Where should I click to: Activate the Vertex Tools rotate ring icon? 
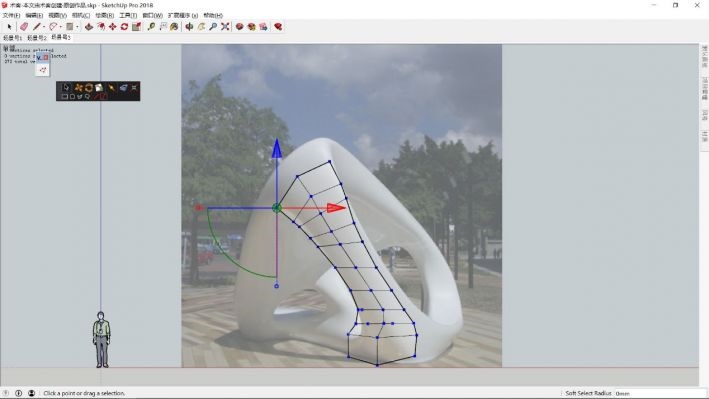click(x=89, y=87)
